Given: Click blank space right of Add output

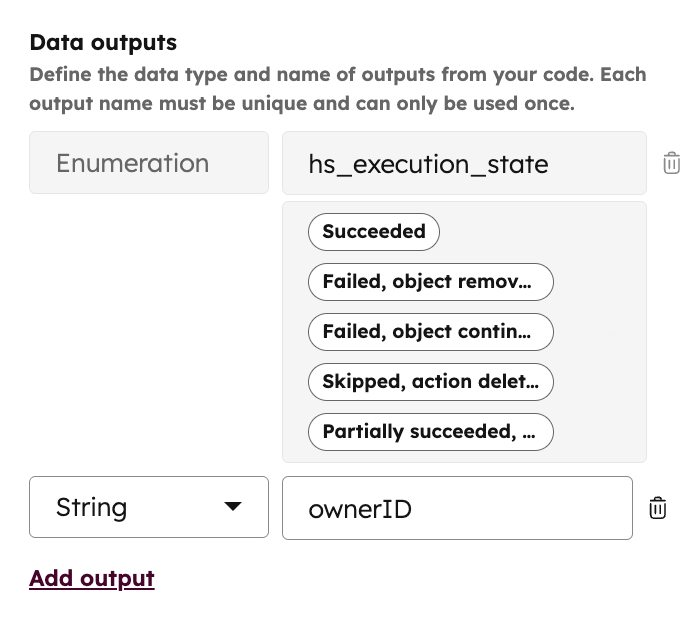Looking at the screenshot, I should click(400, 578).
